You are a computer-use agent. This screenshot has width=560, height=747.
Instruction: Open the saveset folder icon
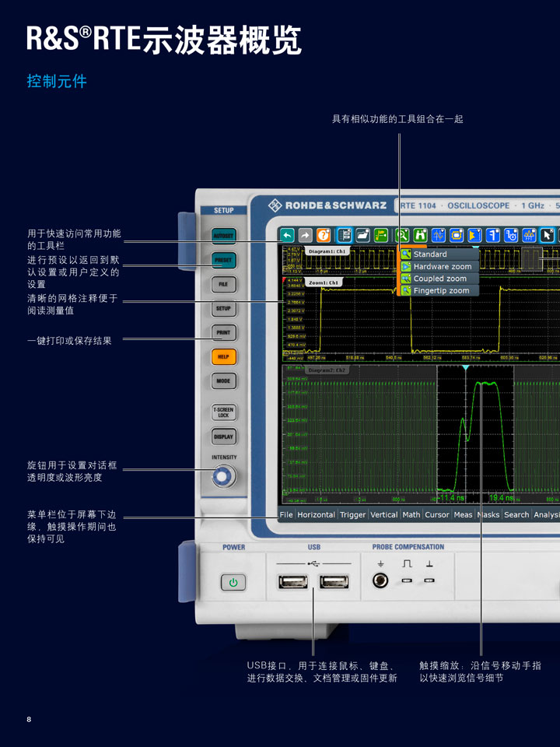coord(363,235)
